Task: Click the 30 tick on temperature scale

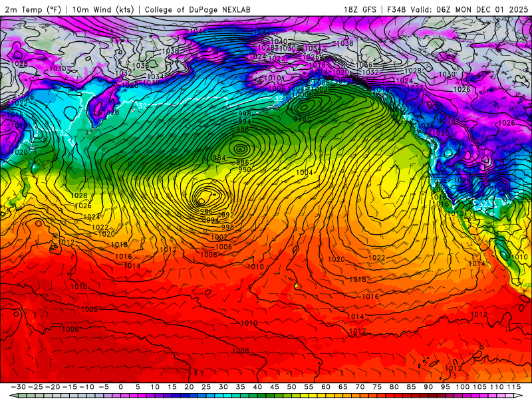Action: (x=223, y=387)
